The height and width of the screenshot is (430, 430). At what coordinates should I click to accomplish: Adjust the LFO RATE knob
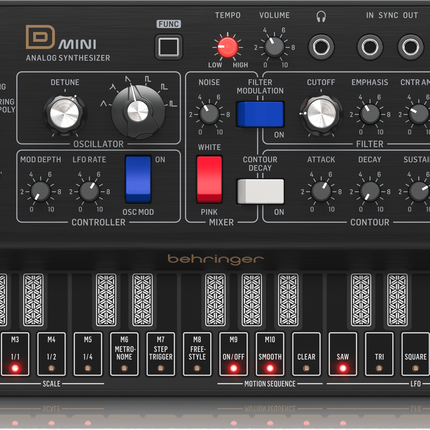tap(89, 191)
